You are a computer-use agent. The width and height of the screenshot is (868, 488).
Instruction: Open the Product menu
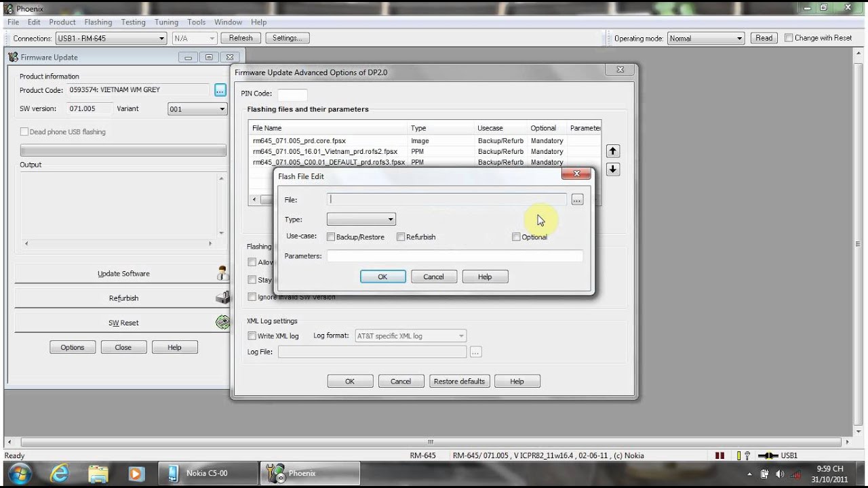point(62,22)
